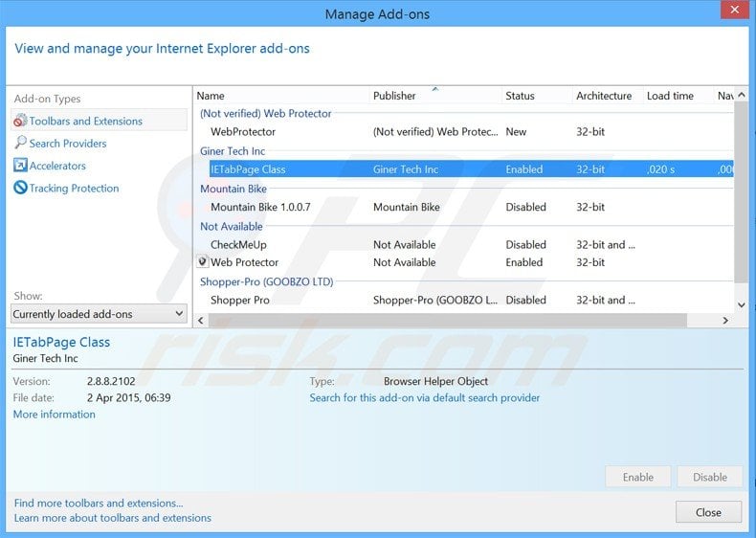Click the Enable button
This screenshot has width=756, height=538.
pos(638,477)
